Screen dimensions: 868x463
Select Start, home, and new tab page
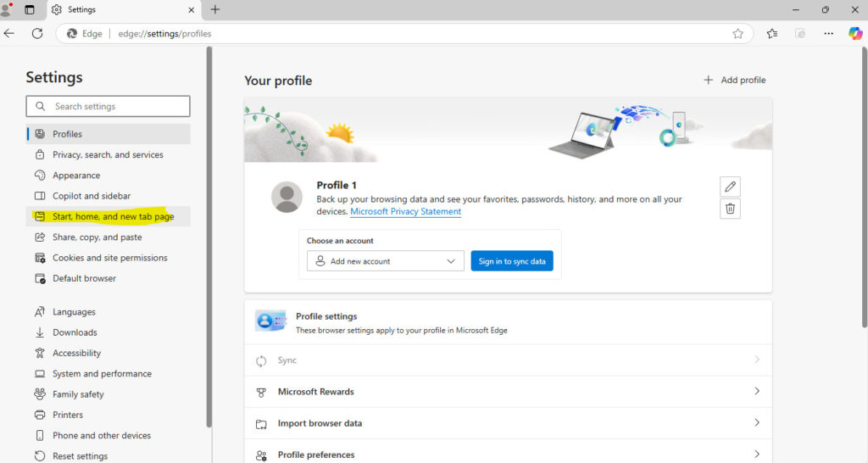108,216
